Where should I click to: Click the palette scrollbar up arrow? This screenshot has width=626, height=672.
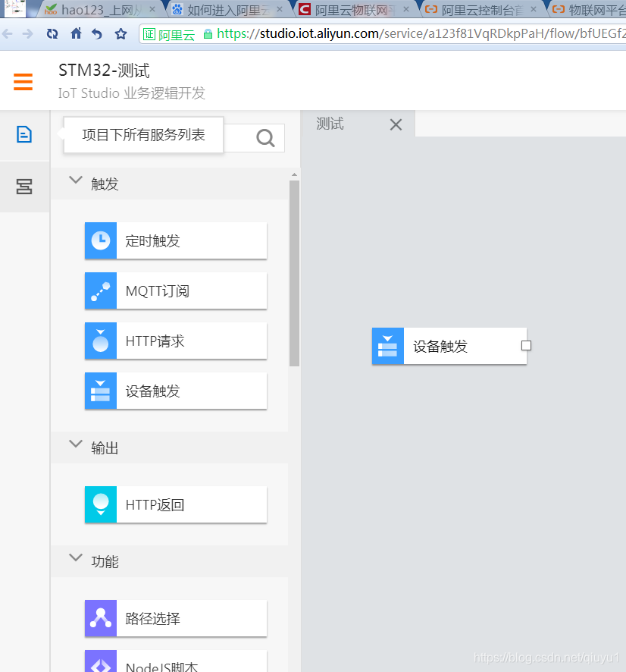294,175
